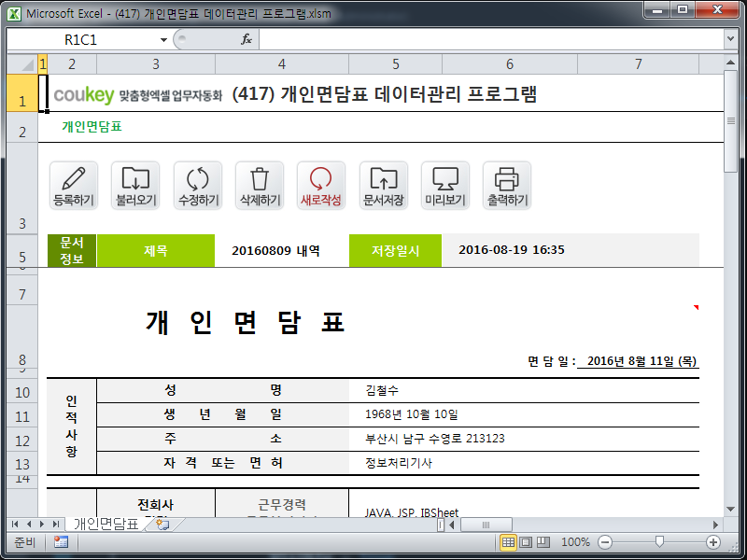Click the tab bar split handle
Image resolution: width=747 pixels, height=560 pixels.
pos(441,525)
